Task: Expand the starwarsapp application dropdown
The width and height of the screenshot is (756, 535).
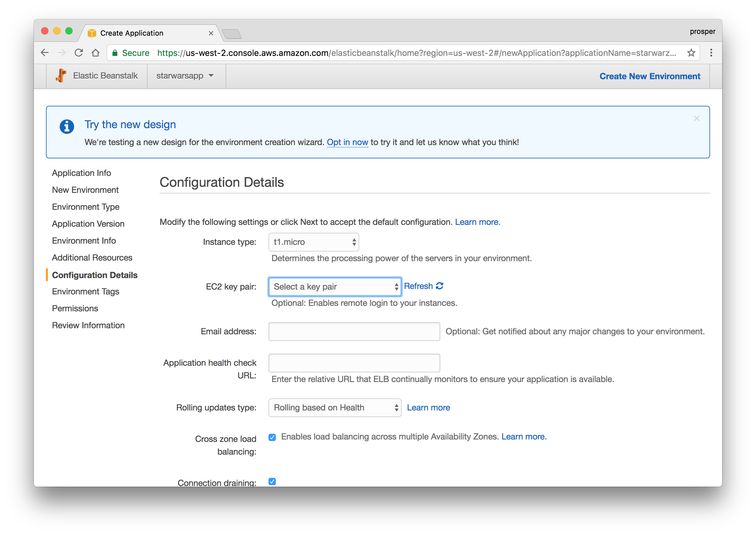Action: [x=185, y=76]
